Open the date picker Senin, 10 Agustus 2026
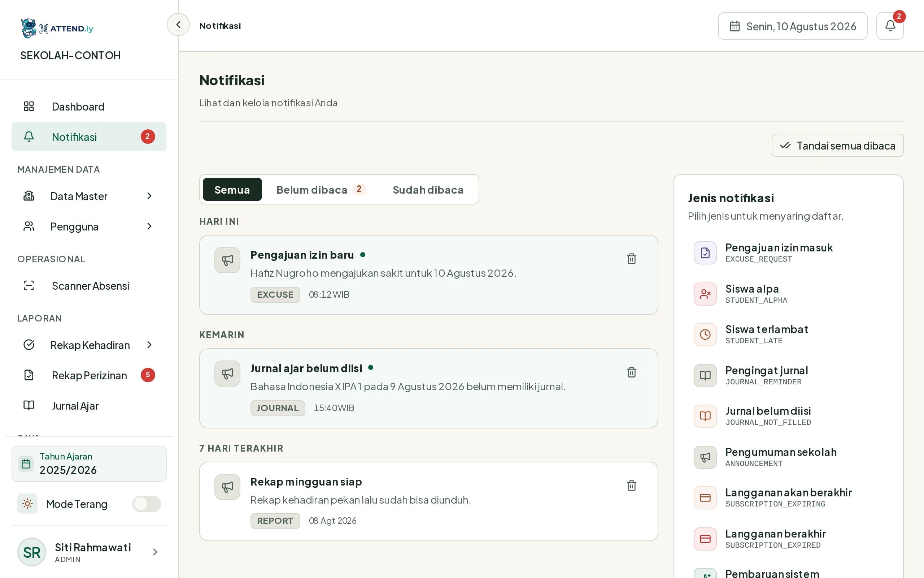The height and width of the screenshot is (578, 924). click(x=793, y=26)
